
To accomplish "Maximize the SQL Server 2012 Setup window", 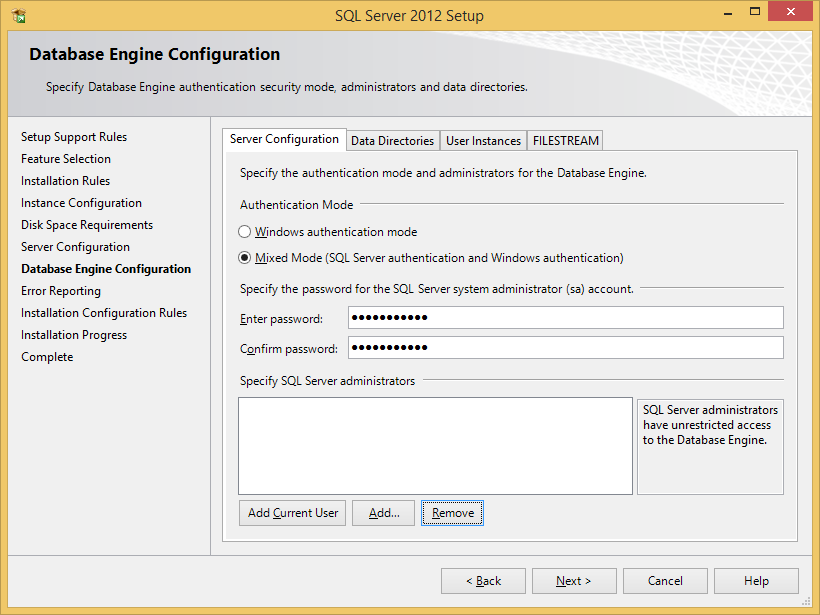I will 755,12.
